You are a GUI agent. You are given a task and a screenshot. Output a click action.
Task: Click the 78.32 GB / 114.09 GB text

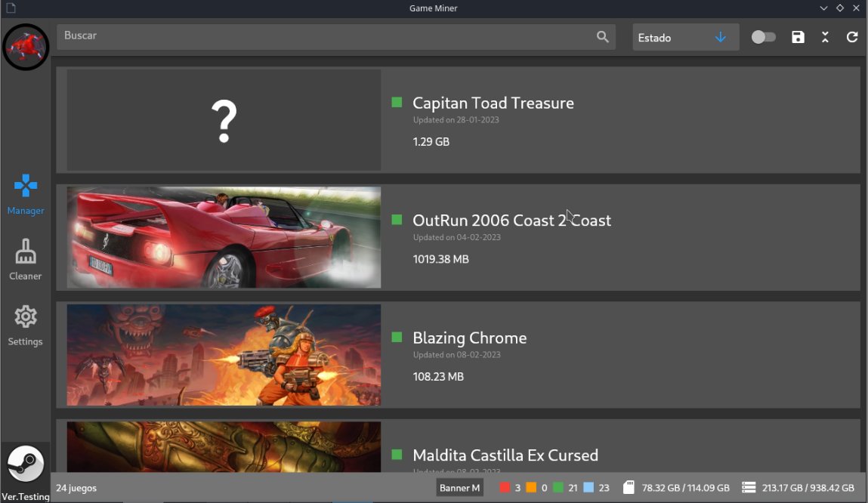coord(685,488)
